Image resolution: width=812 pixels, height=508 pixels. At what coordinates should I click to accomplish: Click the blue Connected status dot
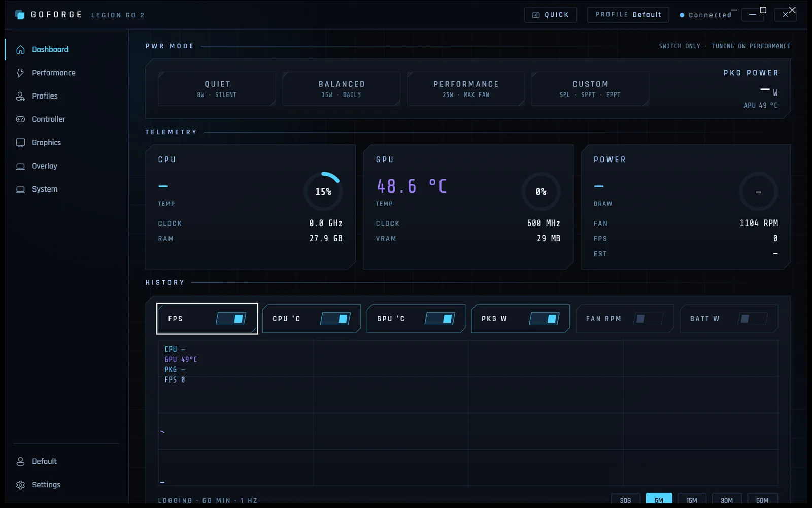click(x=682, y=15)
